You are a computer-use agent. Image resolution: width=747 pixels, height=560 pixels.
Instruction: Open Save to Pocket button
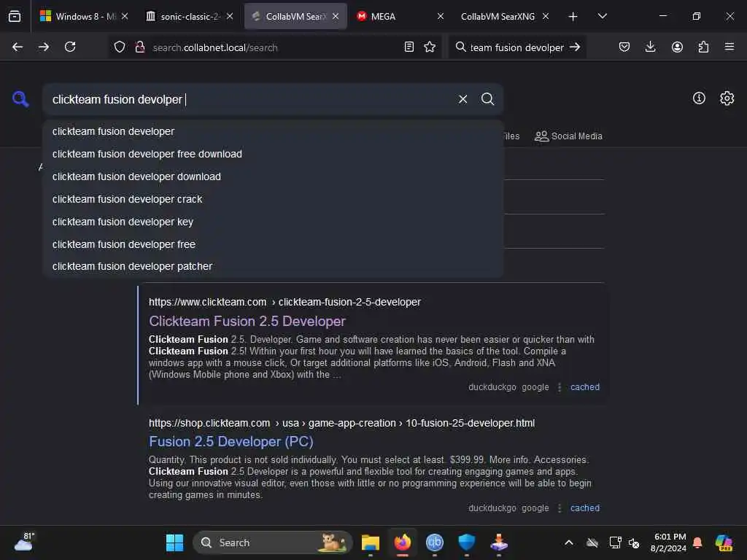pyautogui.click(x=624, y=47)
